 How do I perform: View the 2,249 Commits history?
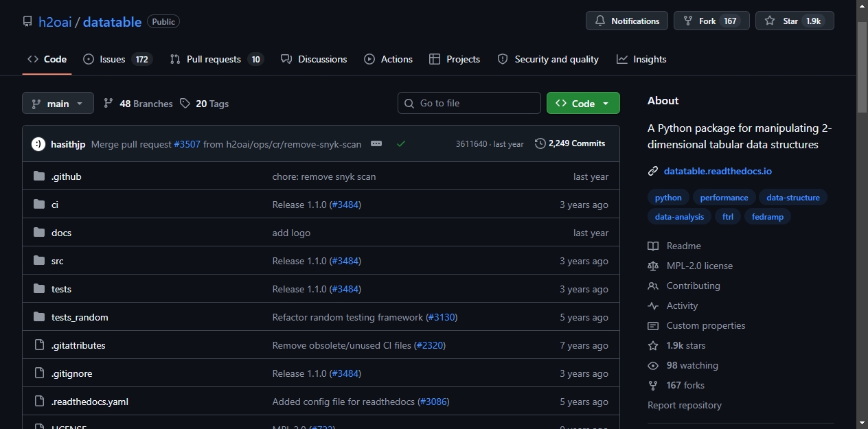coord(570,143)
